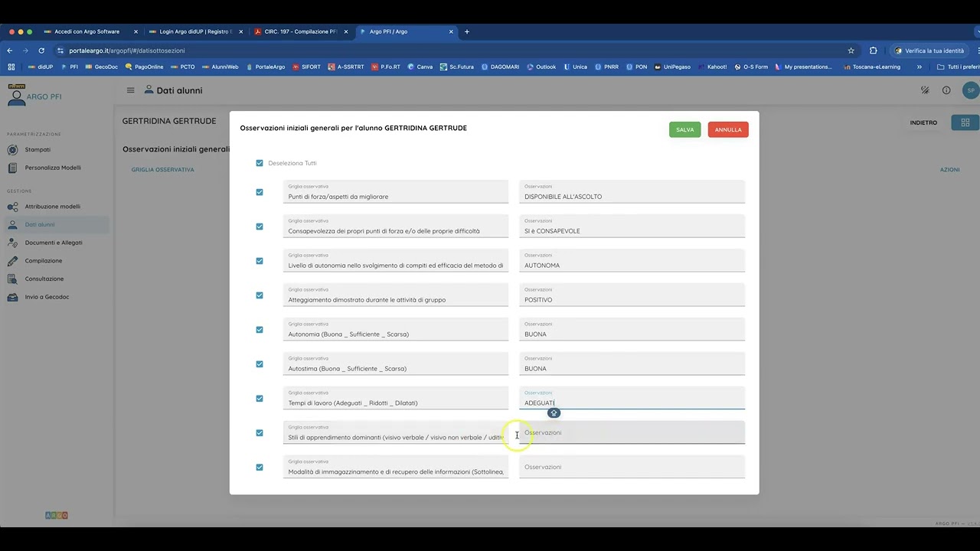
Task: Click the browser address bar URL
Action: [x=127, y=51]
